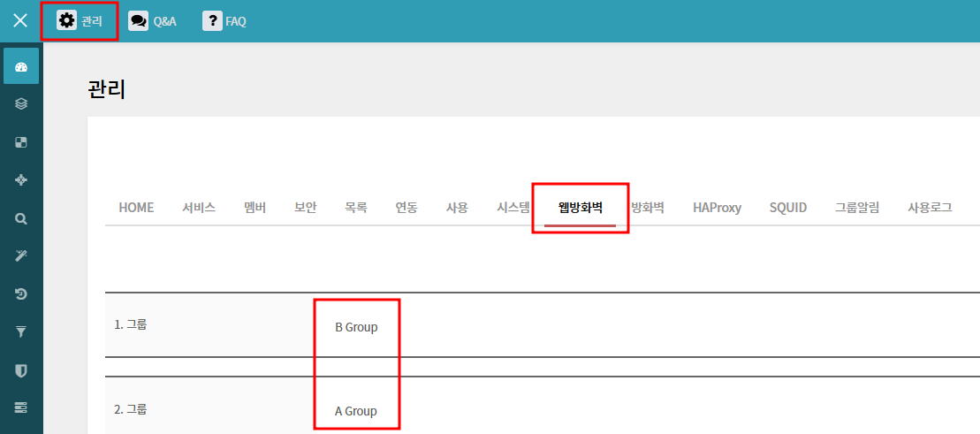The image size is (980, 434).
Task: Close the sidebar with the X icon
Action: 20,21
